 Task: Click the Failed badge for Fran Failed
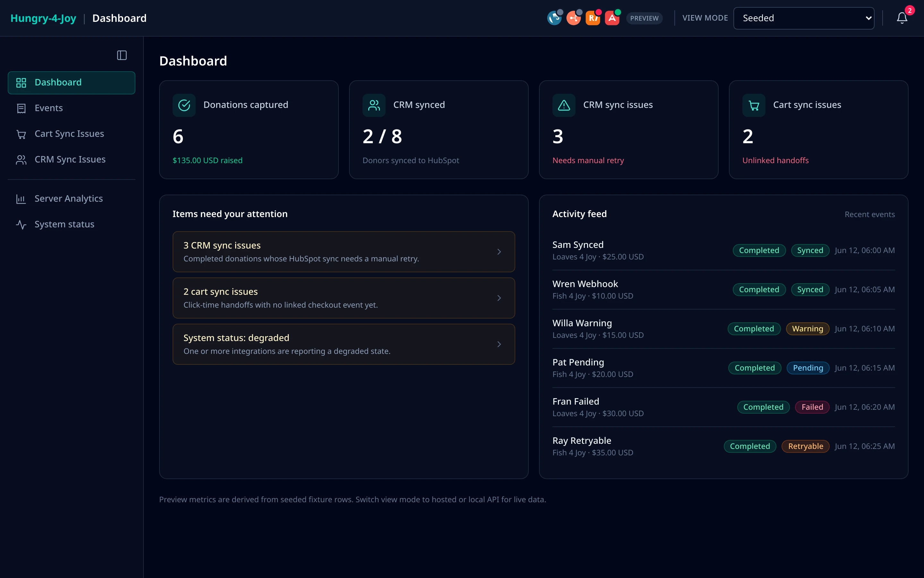click(812, 407)
